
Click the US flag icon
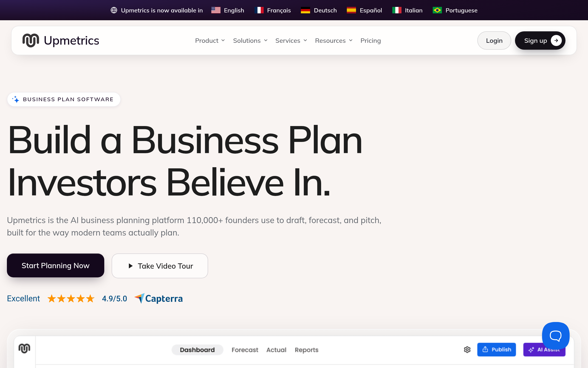[x=216, y=10]
